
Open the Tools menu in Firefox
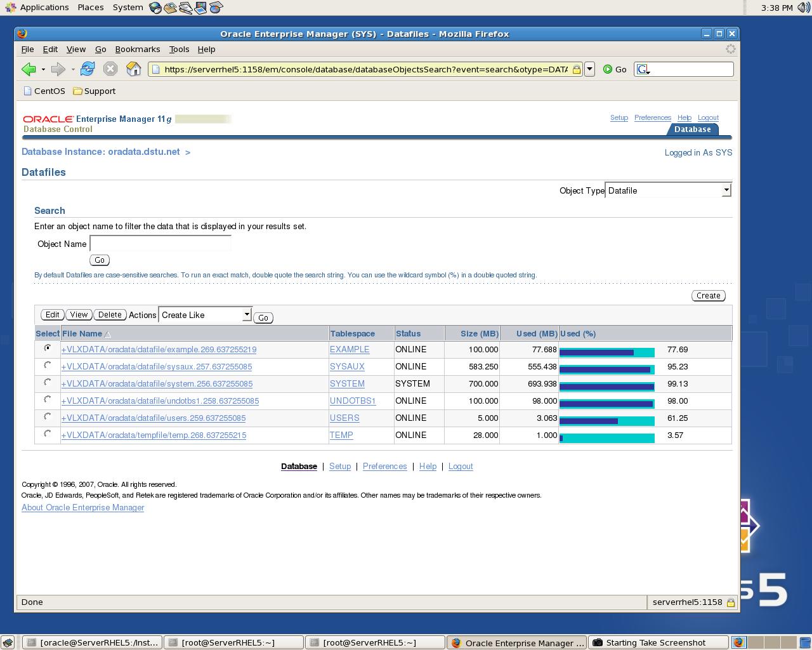click(x=179, y=49)
